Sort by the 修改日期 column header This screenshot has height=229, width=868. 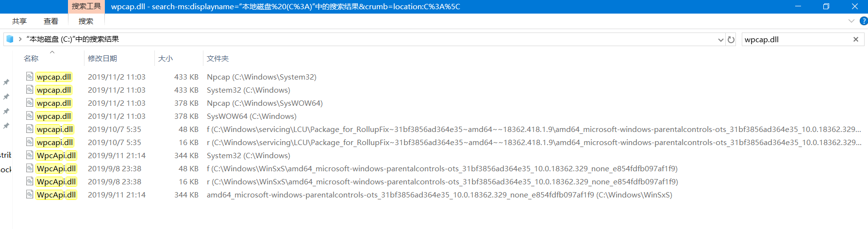[102, 58]
